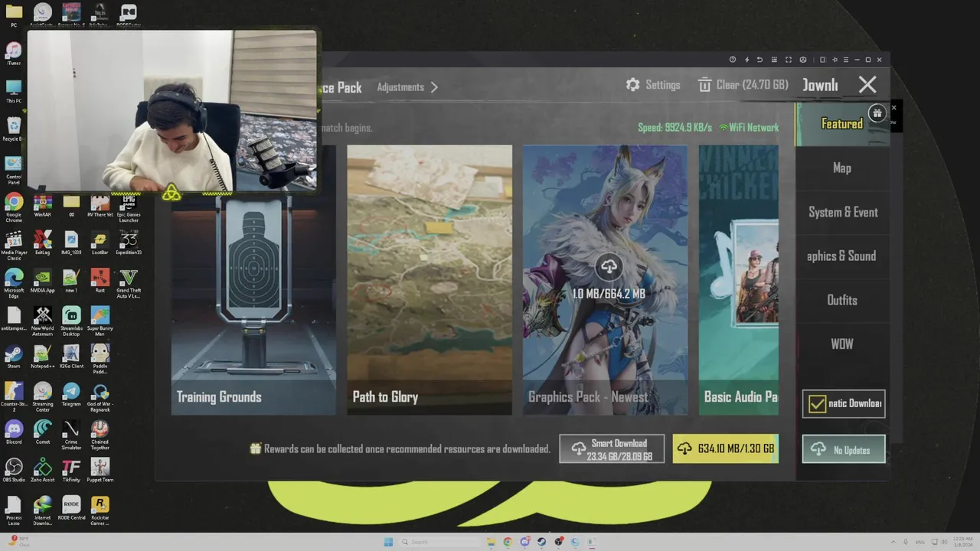Viewport: 980px width, 551px height.
Task: Open Google Chrome desktop icon
Action: [14, 207]
